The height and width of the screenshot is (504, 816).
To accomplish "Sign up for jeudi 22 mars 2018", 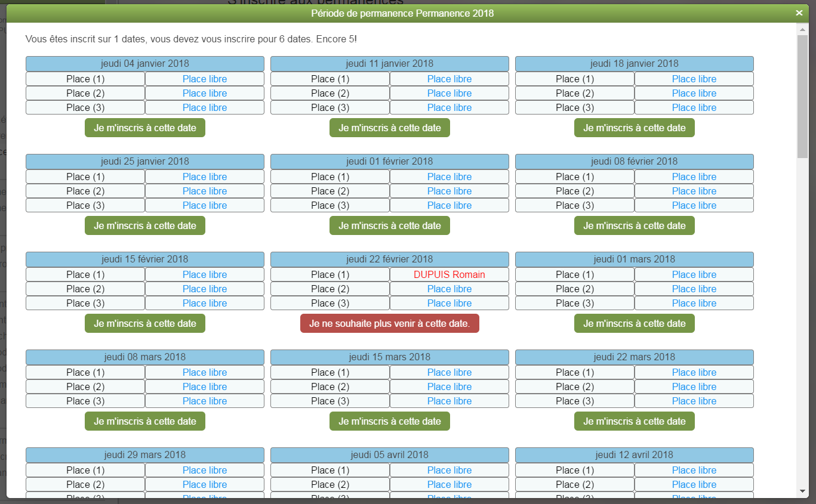I will (635, 421).
